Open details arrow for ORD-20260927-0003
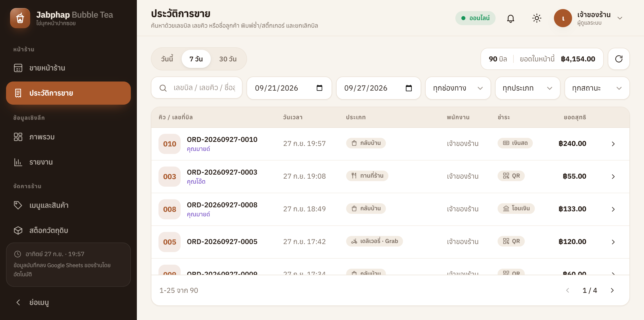644x320 pixels. [x=613, y=177]
